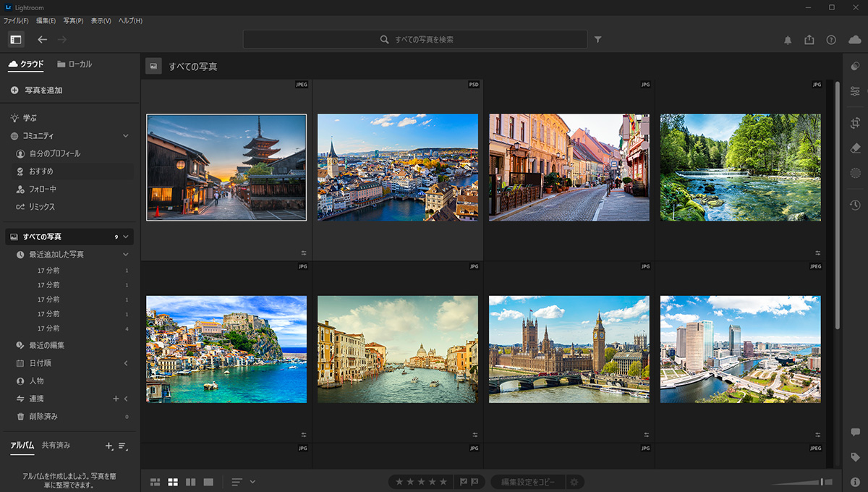Click 写真を追加 button
The height and width of the screenshot is (492, 868).
click(36, 90)
